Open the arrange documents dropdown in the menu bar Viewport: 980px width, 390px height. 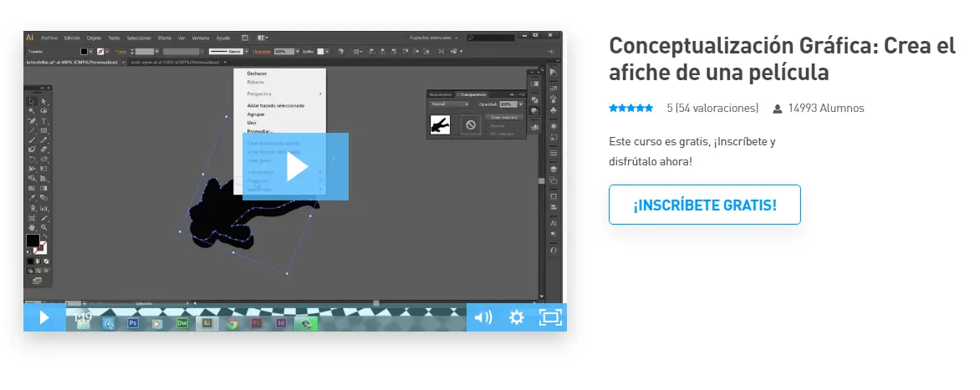(263, 38)
